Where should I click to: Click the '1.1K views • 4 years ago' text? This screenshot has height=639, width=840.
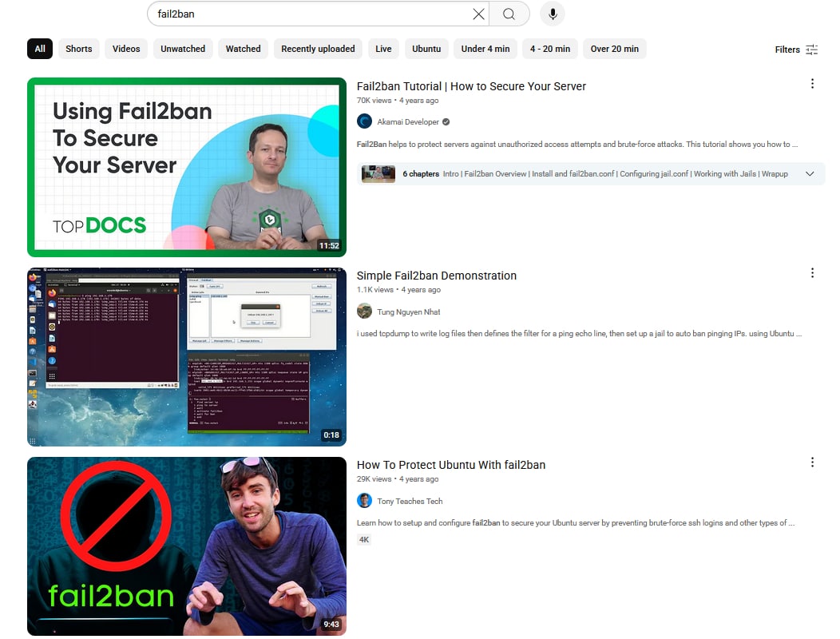[x=398, y=289]
